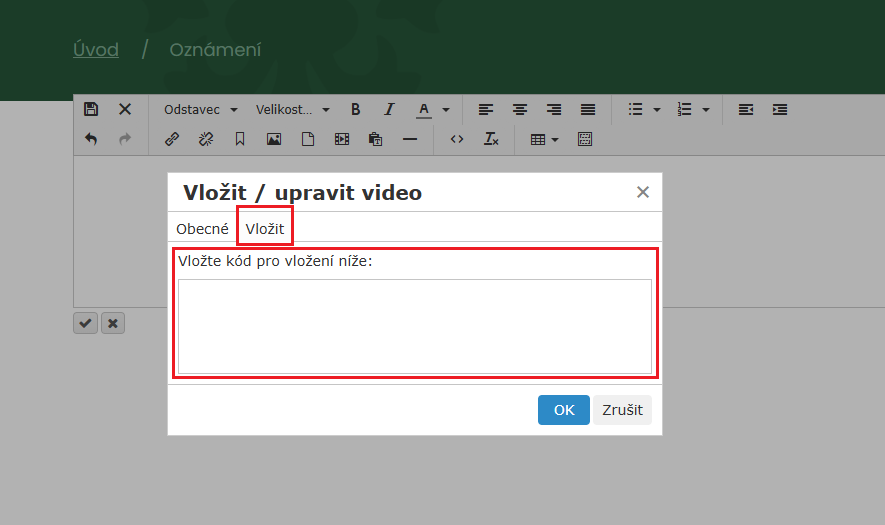Click the save floppy disk icon
The height and width of the screenshot is (525, 885).
click(x=91, y=109)
